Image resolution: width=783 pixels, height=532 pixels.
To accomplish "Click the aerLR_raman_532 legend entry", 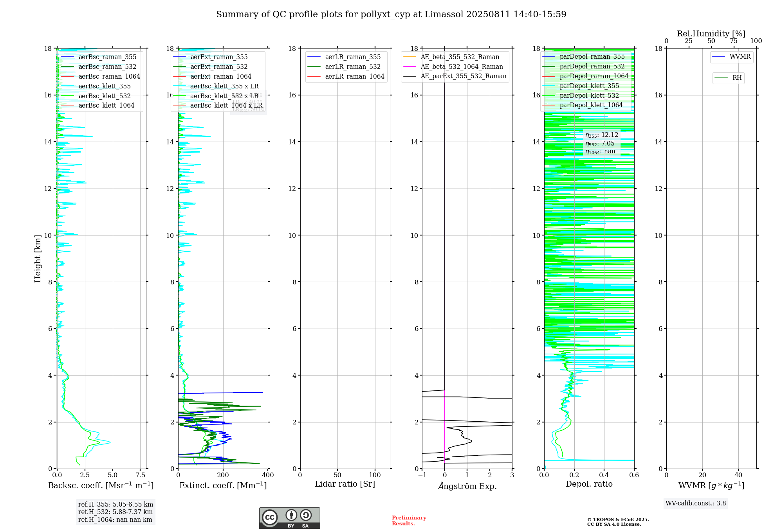I will point(345,67).
